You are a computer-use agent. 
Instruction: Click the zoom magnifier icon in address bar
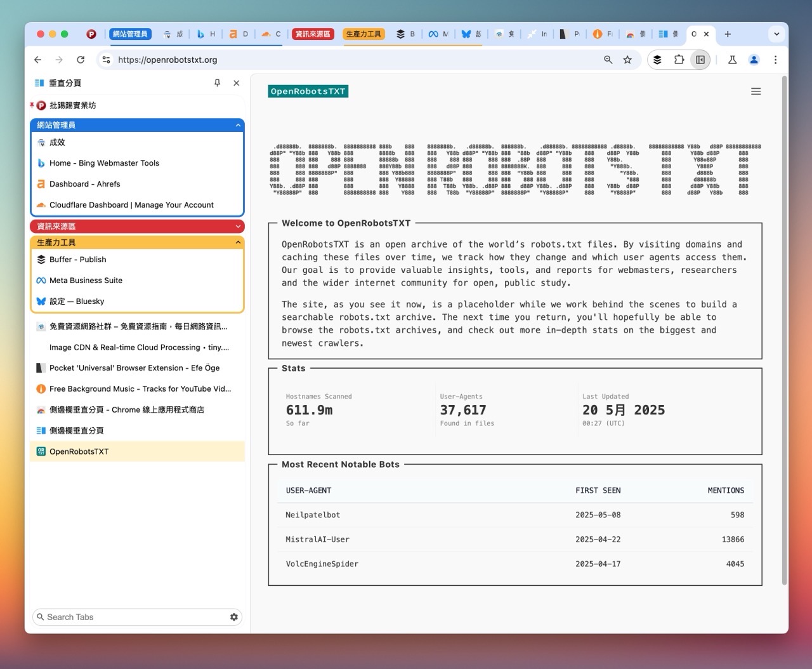coord(608,60)
